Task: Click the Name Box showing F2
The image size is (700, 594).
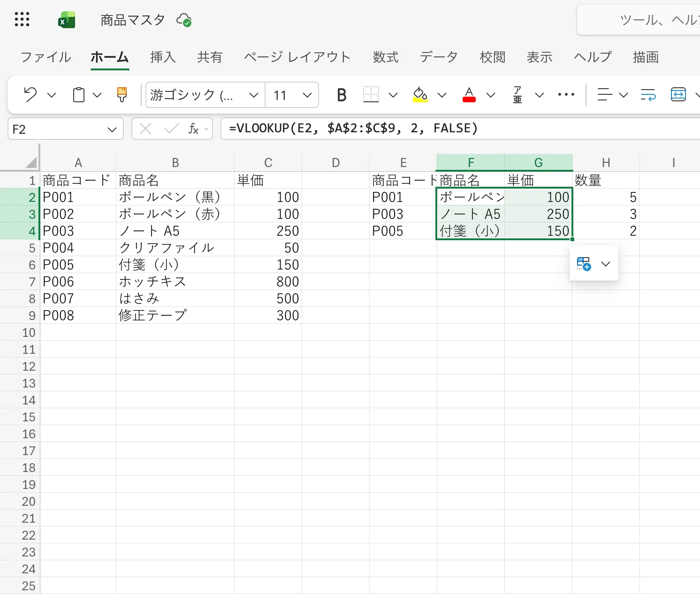Action: (66, 129)
